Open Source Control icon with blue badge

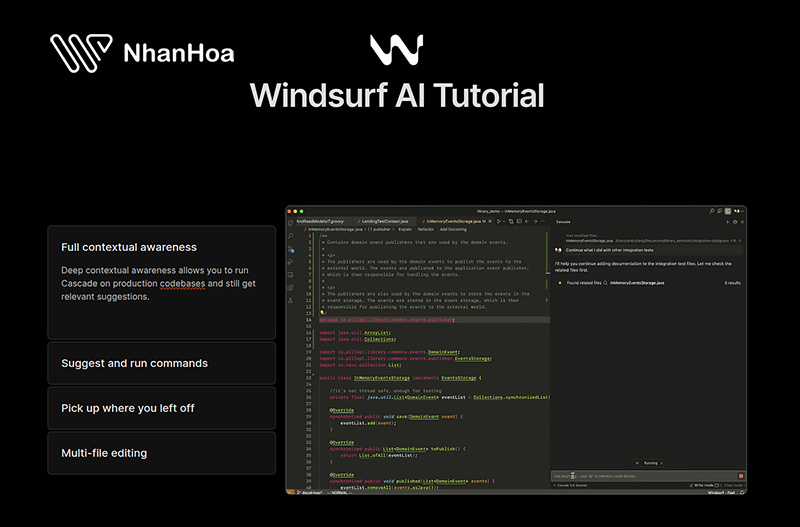click(291, 249)
